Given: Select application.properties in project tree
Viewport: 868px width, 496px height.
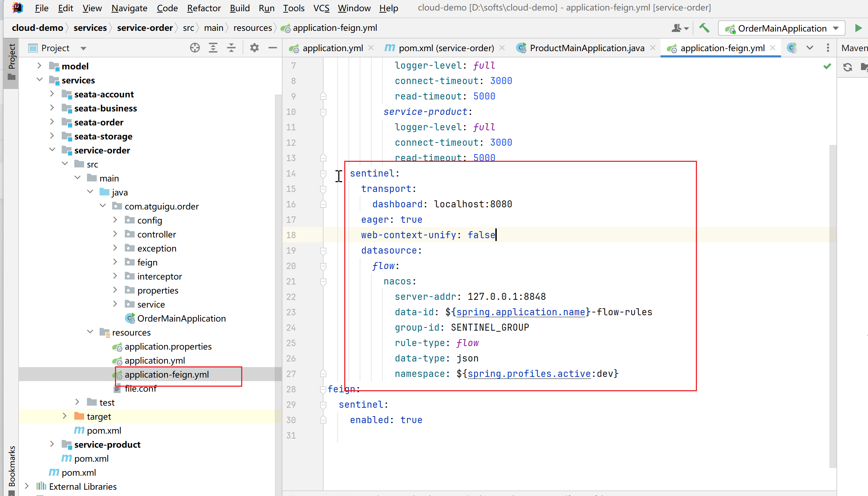Looking at the screenshot, I should (168, 346).
